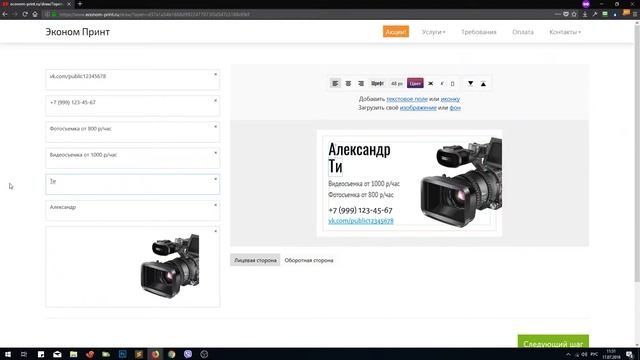640x360 pixels.
Task: Open the Pocket icon in browser toolbar
Action: click(566, 14)
